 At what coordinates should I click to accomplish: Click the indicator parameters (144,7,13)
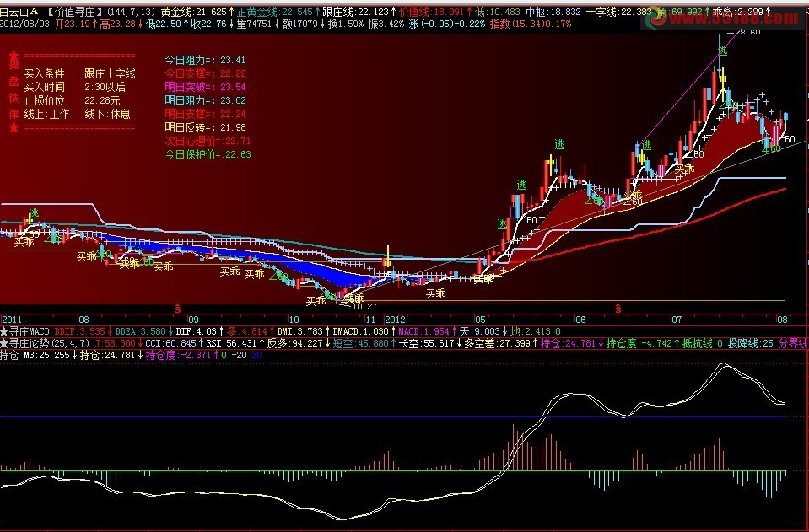(131, 11)
